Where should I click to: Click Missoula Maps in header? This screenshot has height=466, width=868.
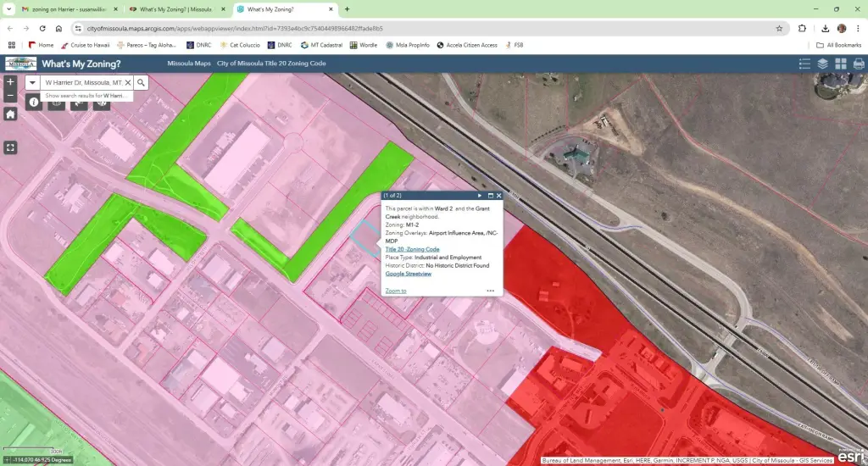tap(188, 64)
